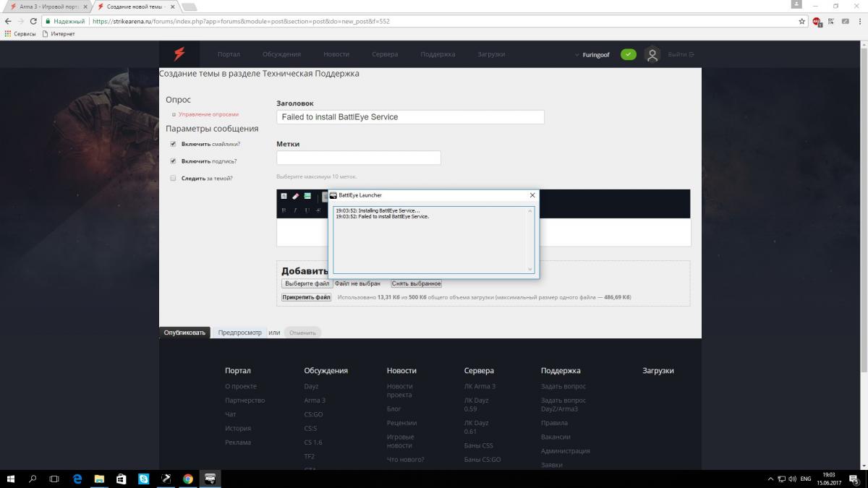Open footer link Правила
Image resolution: width=868 pixels, height=488 pixels.
[x=554, y=423]
